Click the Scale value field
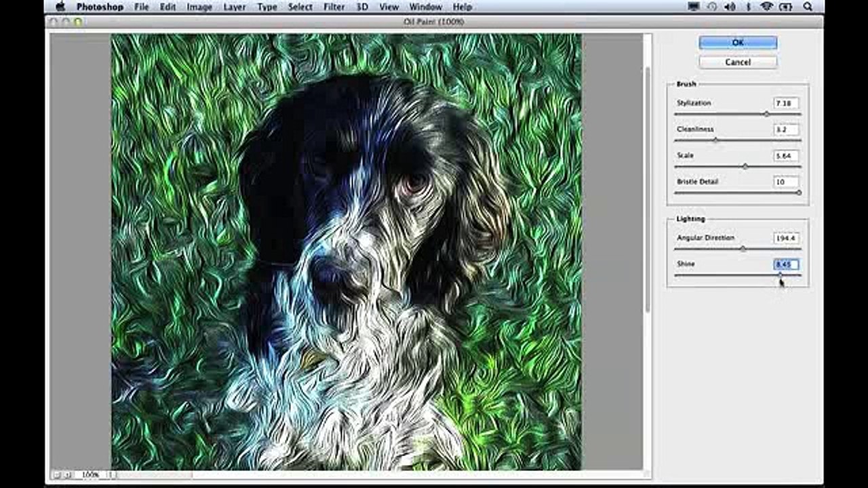 tap(786, 156)
